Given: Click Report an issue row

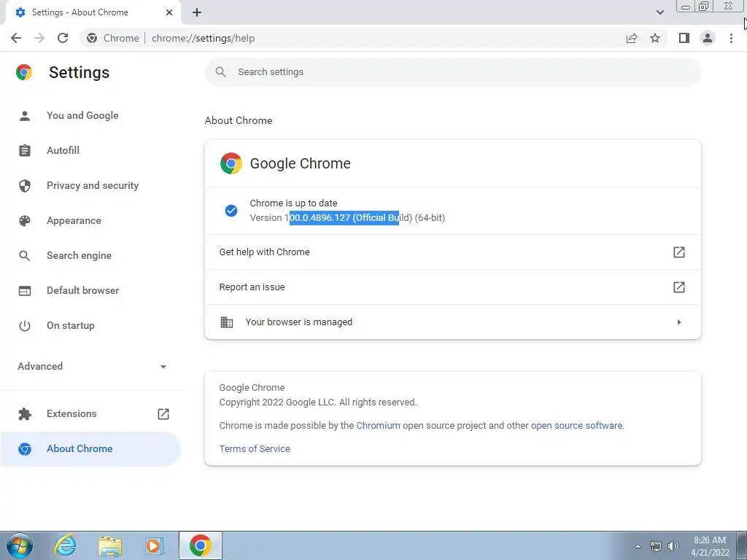Looking at the screenshot, I should pyautogui.click(x=452, y=287).
